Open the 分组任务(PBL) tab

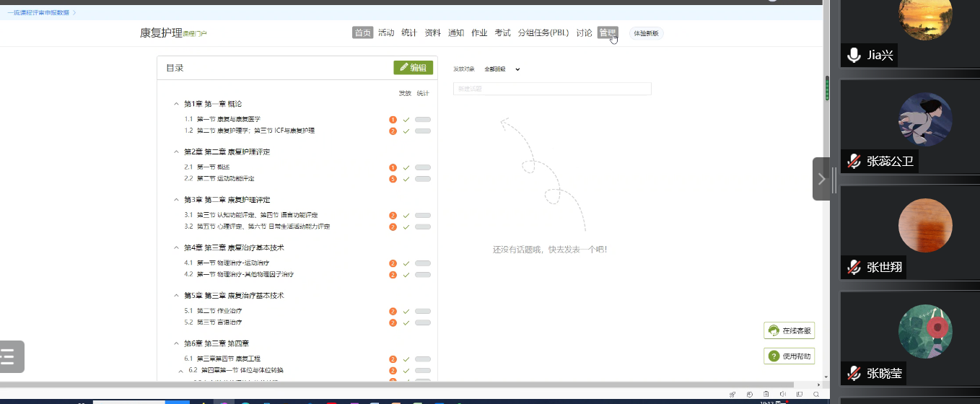(543, 32)
